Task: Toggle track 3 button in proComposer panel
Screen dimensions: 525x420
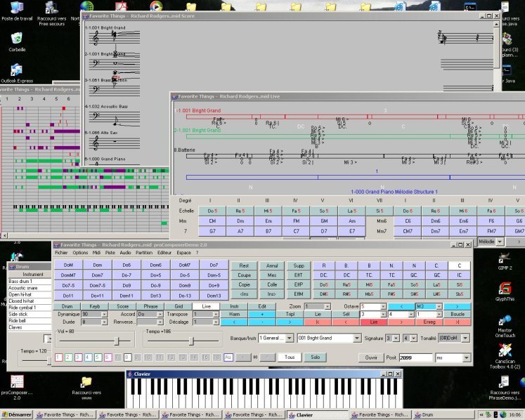Action: coord(78,357)
